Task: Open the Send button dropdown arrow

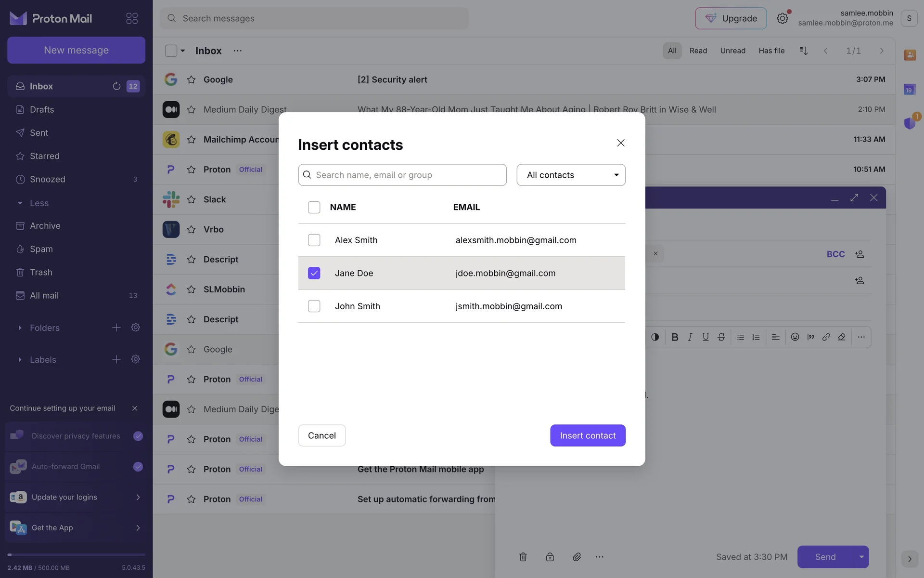Action: coord(861,557)
